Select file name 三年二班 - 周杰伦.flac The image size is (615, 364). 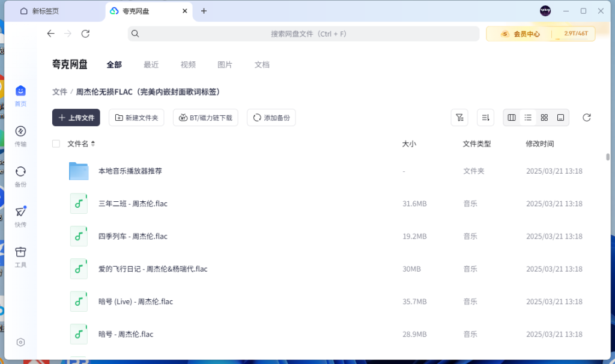tap(133, 204)
